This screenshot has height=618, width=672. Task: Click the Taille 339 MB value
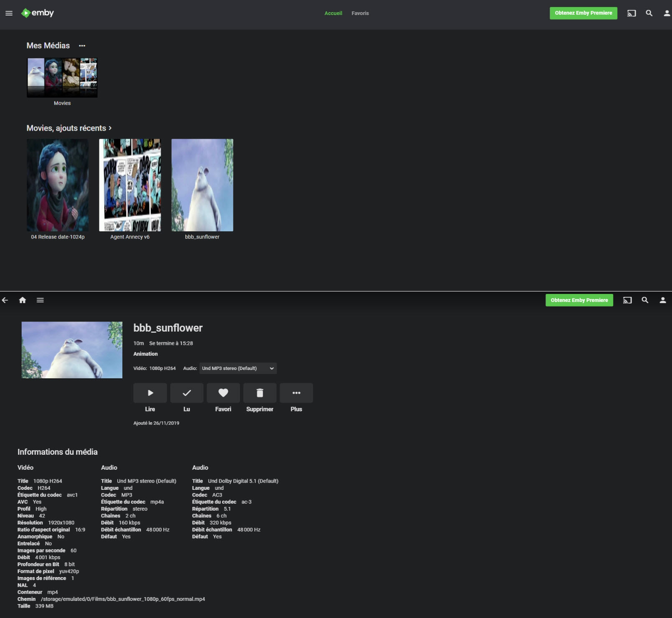[44, 606]
